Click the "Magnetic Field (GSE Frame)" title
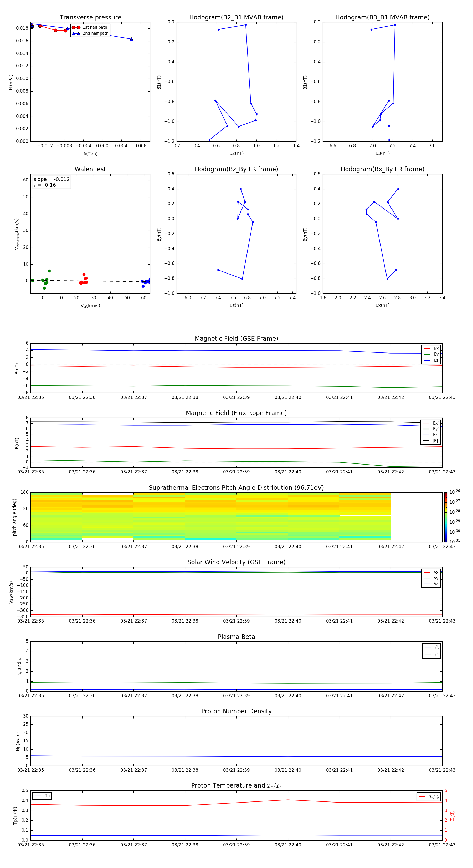The image size is (473, 868). click(236, 339)
